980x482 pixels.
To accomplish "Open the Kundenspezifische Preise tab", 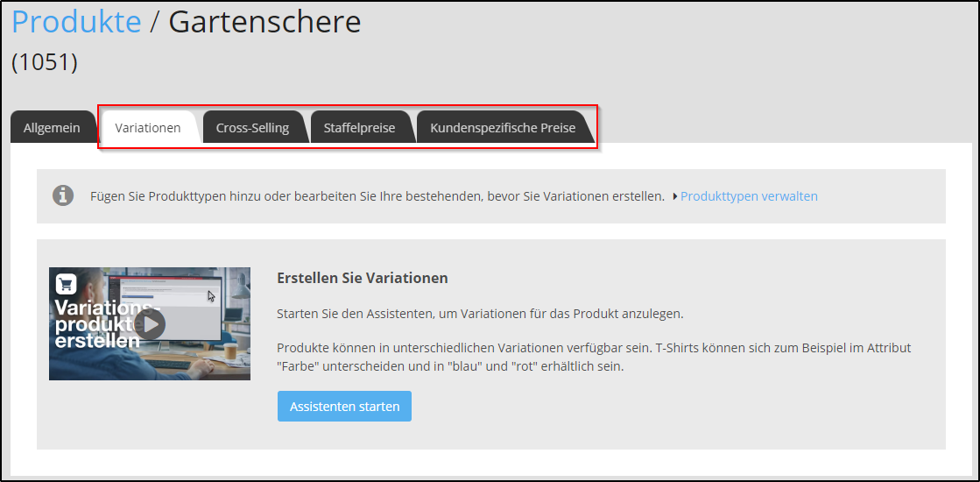I will tap(503, 128).
